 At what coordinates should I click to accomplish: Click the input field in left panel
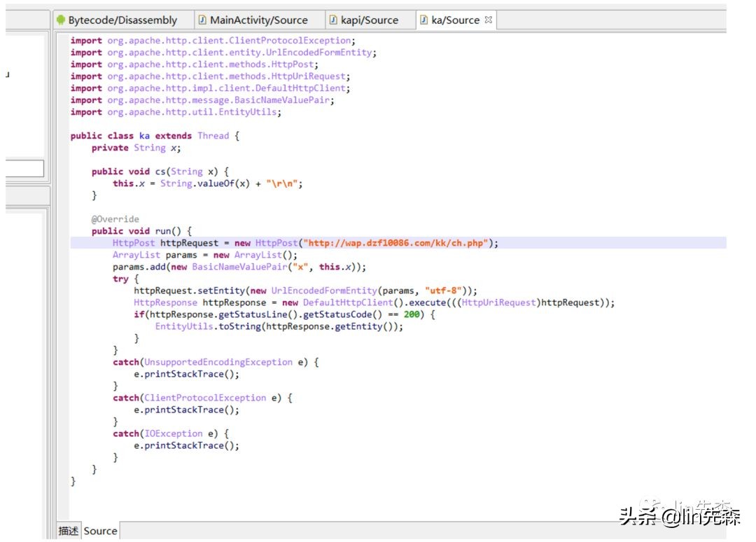[x=24, y=169]
